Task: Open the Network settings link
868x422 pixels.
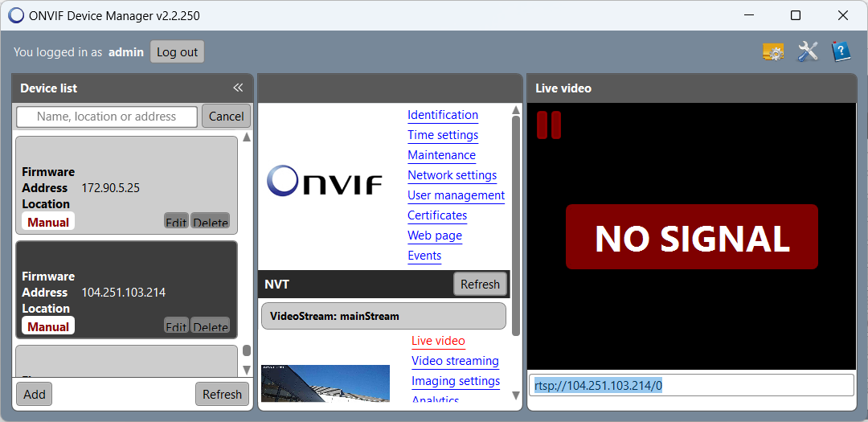Action: coord(452,175)
